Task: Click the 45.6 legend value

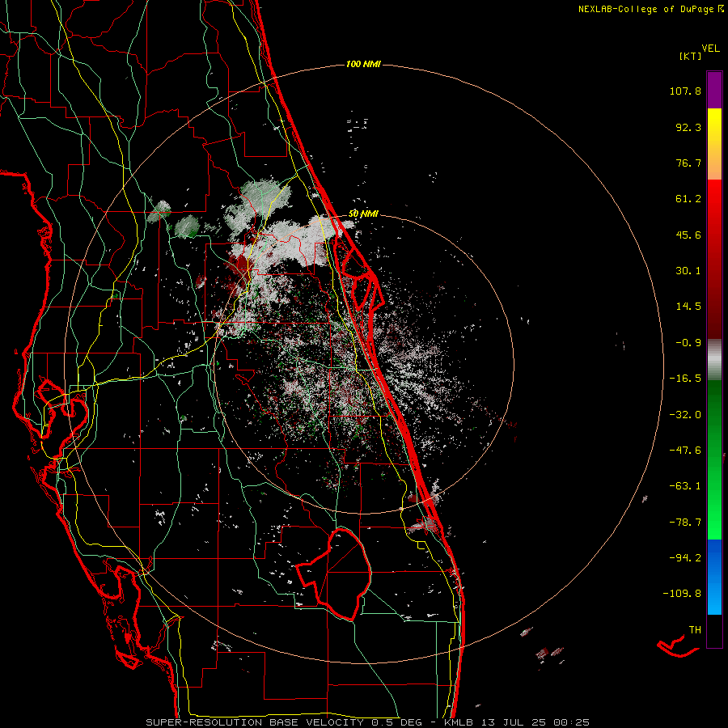Action: (x=688, y=235)
